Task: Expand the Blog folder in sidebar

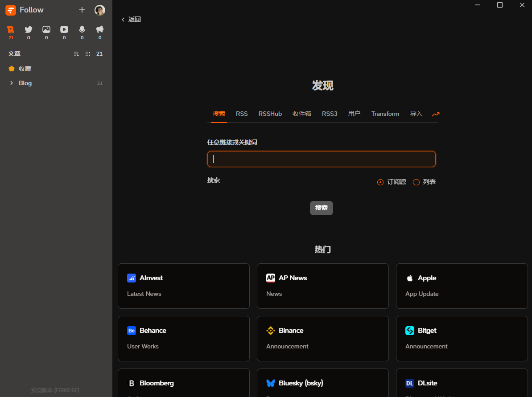Action: pyautogui.click(x=11, y=83)
